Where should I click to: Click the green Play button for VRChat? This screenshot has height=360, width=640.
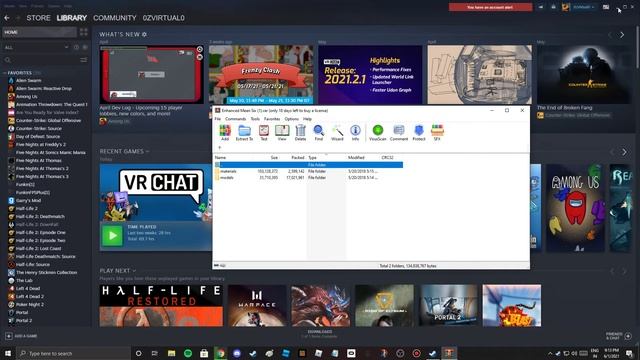112,236
